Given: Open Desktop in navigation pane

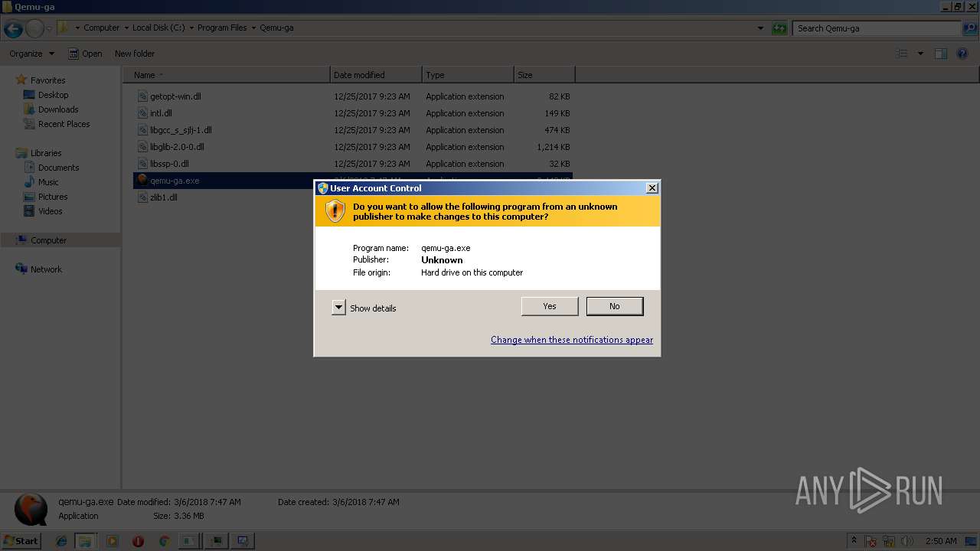Looking at the screenshot, I should click(53, 95).
